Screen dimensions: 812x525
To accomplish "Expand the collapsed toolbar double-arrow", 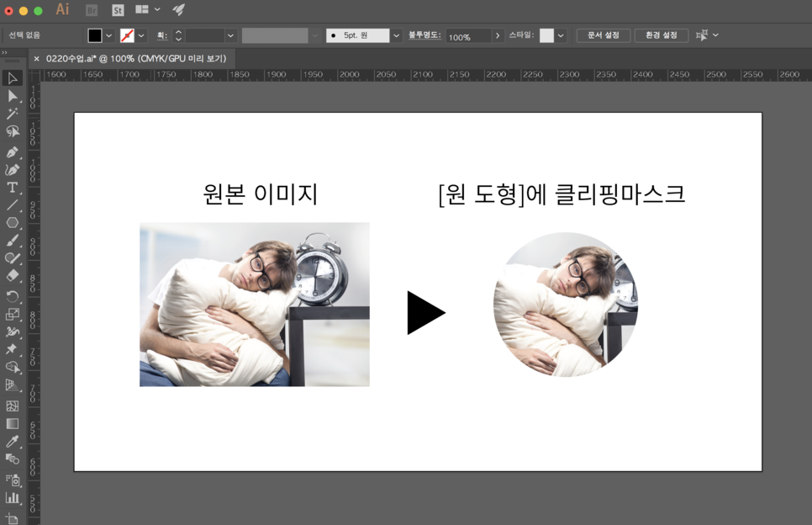I will (5, 53).
